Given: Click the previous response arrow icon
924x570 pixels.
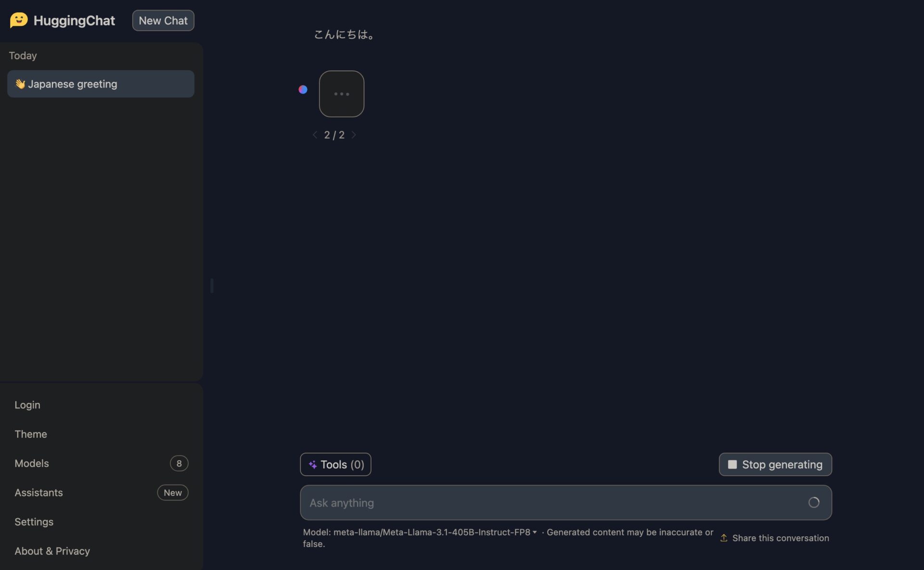Looking at the screenshot, I should (315, 135).
